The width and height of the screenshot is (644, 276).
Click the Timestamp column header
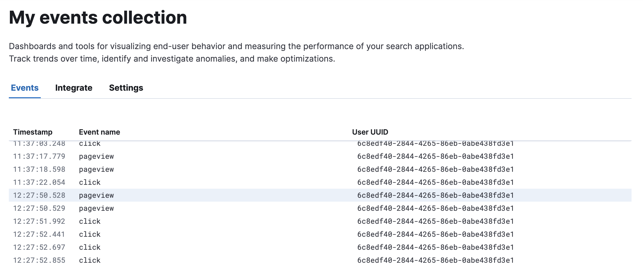33,132
